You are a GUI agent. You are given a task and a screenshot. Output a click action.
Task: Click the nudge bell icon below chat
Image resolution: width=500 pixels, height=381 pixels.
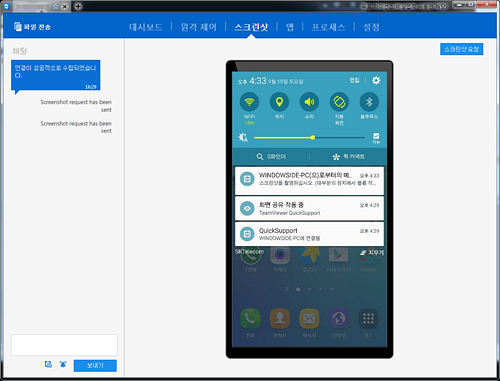tap(63, 364)
